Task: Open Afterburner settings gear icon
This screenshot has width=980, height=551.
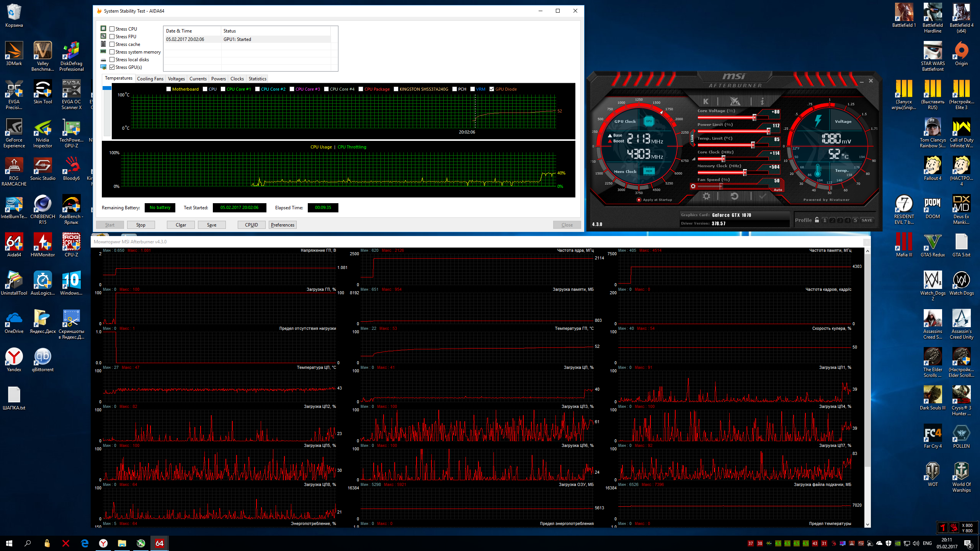Action: (x=706, y=196)
